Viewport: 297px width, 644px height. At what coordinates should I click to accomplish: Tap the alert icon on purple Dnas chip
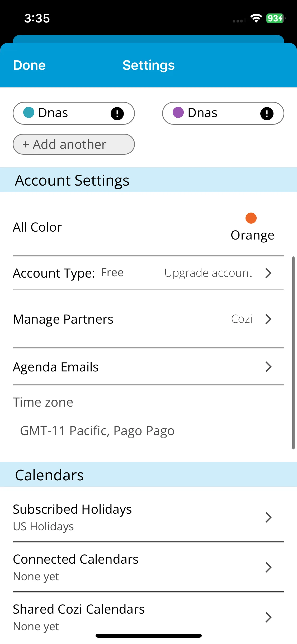point(267,114)
